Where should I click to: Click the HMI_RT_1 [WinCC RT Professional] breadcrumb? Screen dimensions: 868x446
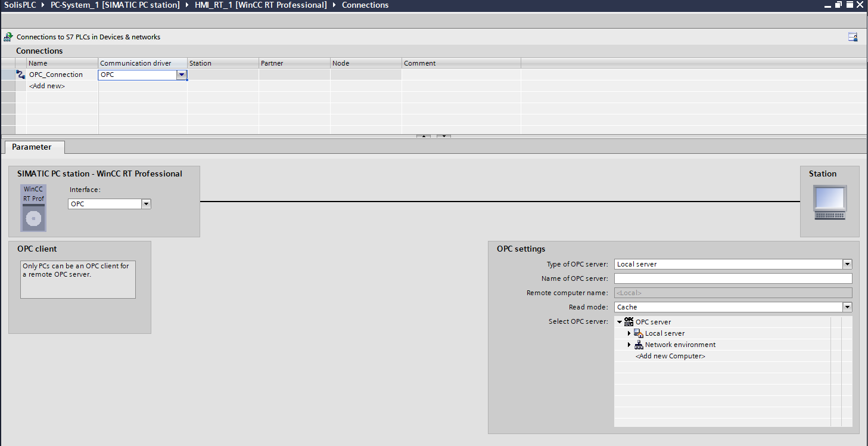point(261,5)
